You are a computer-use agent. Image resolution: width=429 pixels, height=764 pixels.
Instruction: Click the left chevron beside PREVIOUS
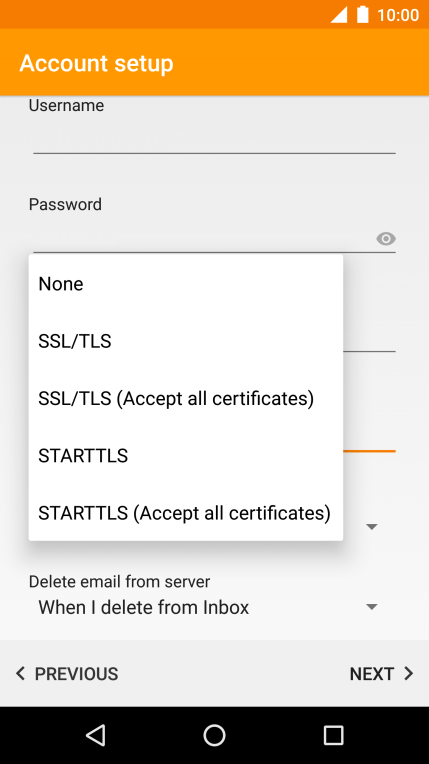(20, 673)
